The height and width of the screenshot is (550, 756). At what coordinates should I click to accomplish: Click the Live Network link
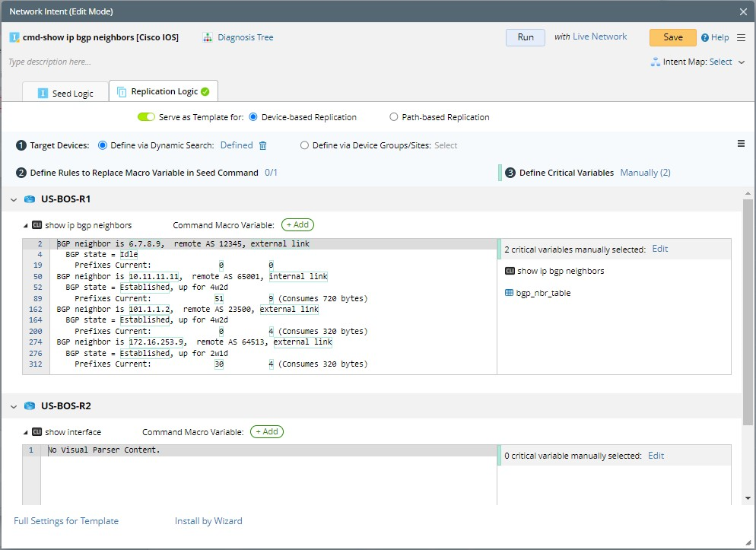600,37
